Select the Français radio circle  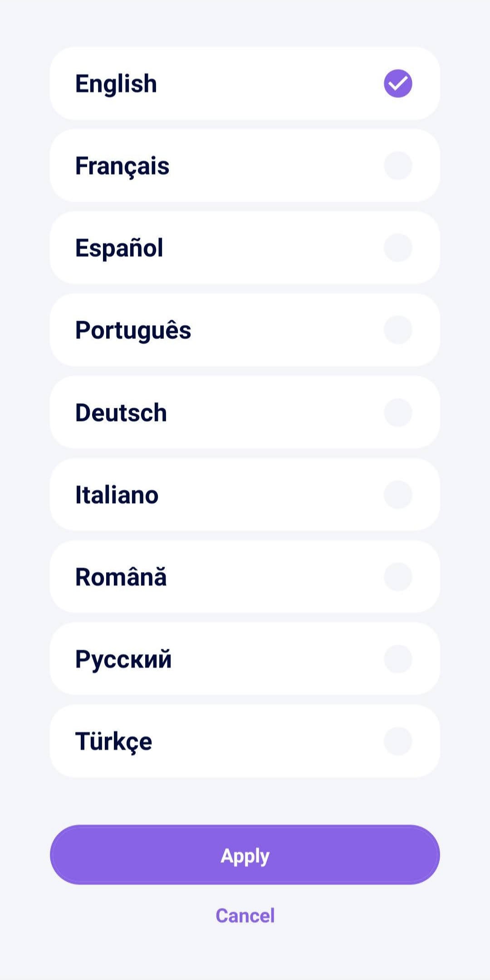tap(398, 166)
